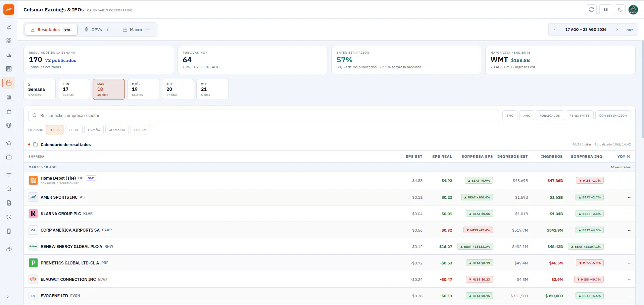
Task: Select the Resultados tab
Action: (x=51, y=29)
